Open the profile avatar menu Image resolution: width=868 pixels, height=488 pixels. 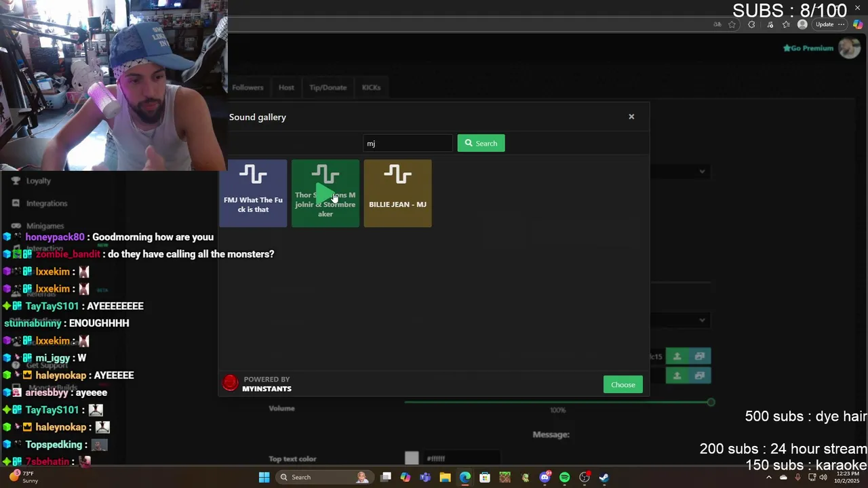849,48
